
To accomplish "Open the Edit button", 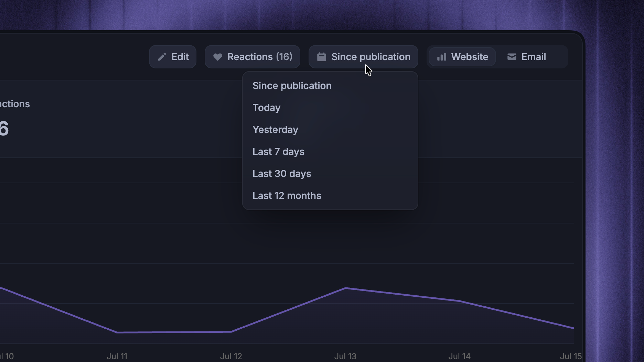I will coord(173,57).
